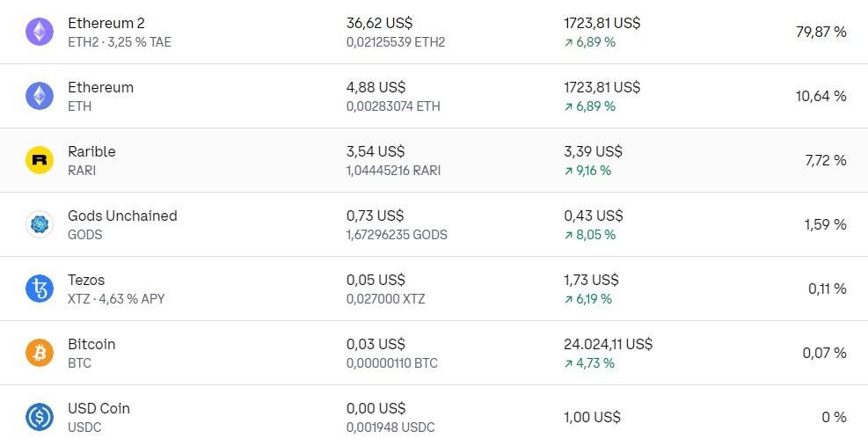Click the Bitcoin price 24.024,11 US$

(609, 344)
